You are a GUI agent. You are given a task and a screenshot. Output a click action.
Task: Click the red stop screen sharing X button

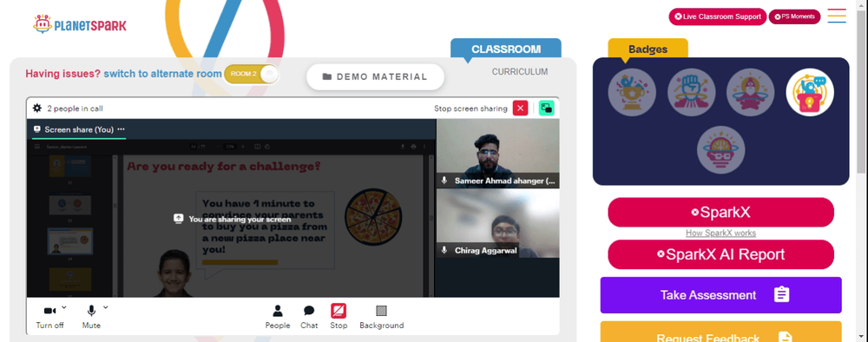(520, 108)
